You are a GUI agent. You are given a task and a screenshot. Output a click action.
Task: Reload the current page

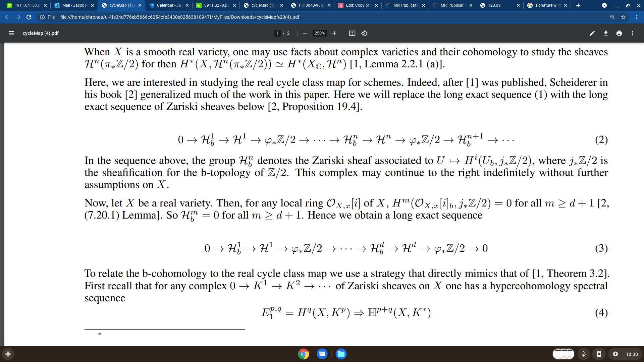tap(29, 17)
